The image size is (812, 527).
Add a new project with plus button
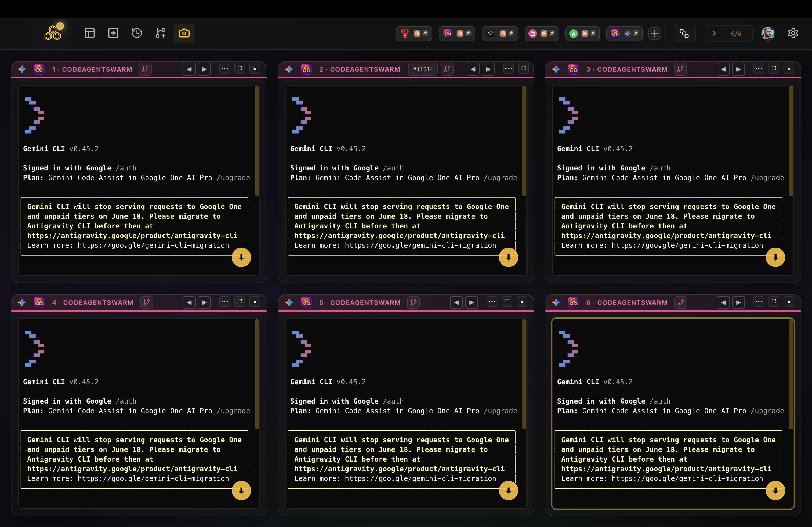(654, 33)
